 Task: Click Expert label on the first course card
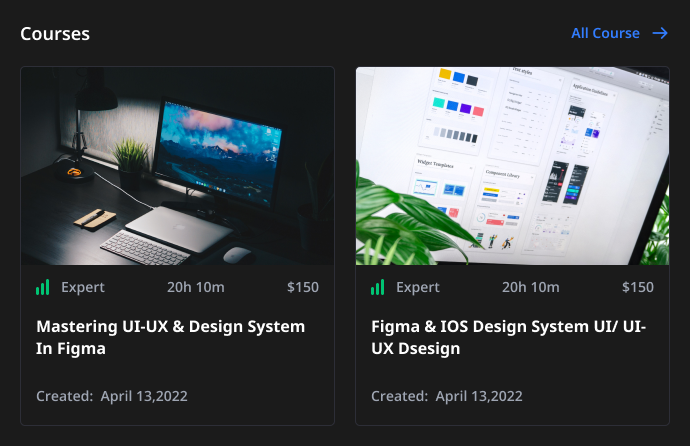83,287
